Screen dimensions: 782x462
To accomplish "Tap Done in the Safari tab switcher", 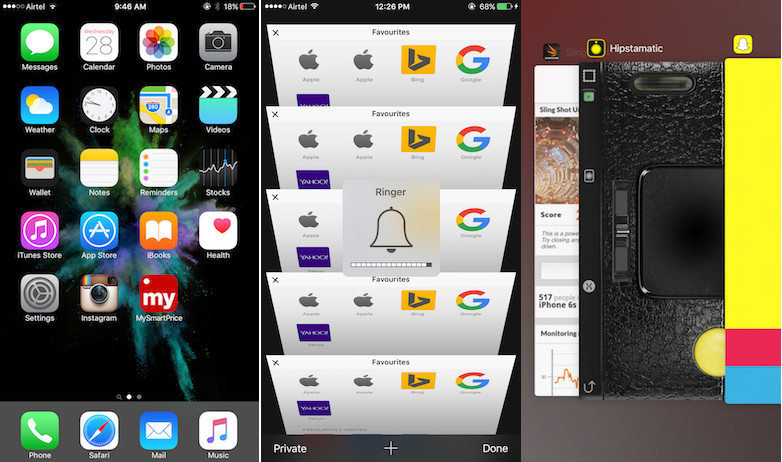I will click(495, 449).
